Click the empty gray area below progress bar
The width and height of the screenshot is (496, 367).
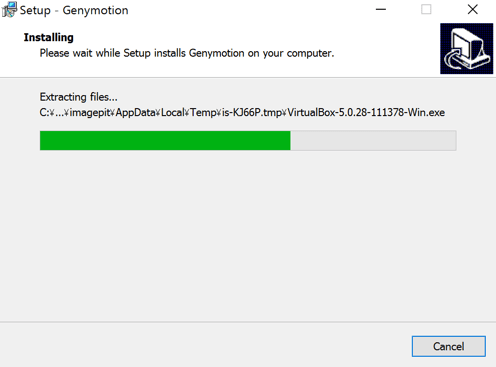(248, 233)
